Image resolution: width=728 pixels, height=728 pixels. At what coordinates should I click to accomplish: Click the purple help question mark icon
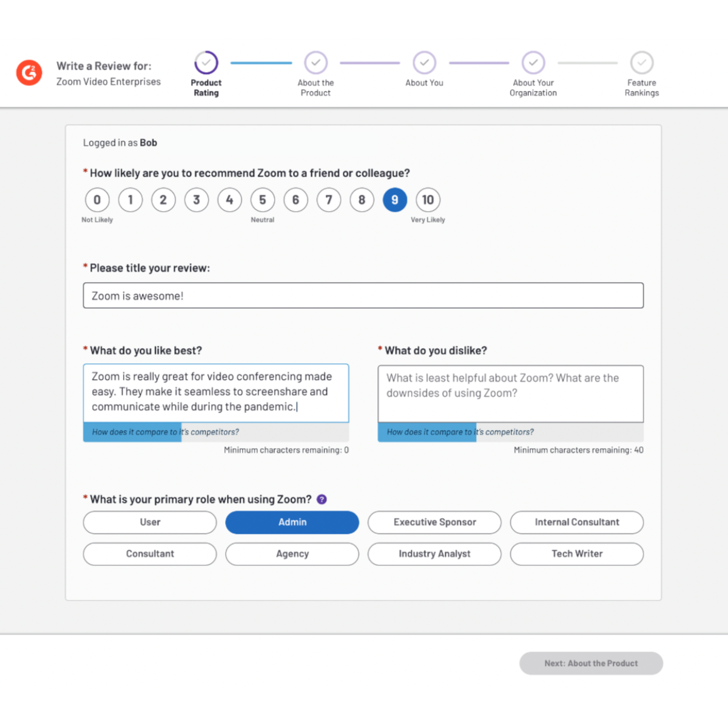[322, 499]
